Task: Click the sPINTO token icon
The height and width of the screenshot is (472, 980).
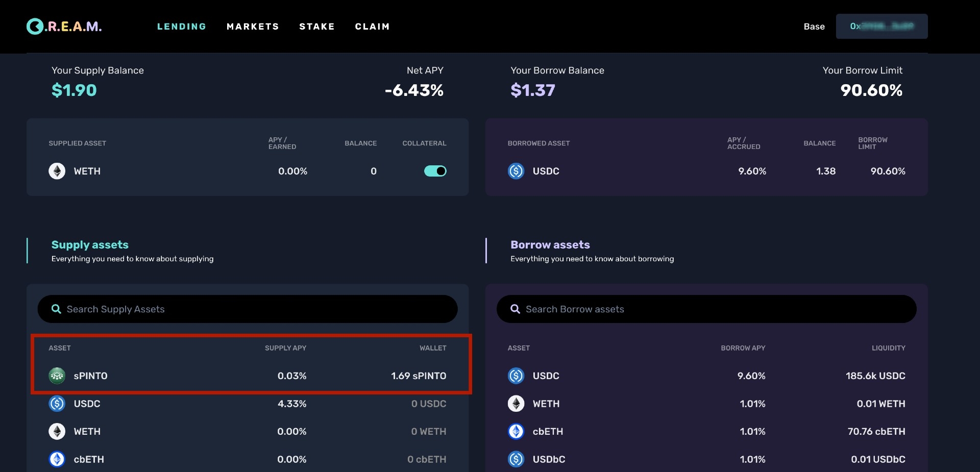Action: coord(57,376)
